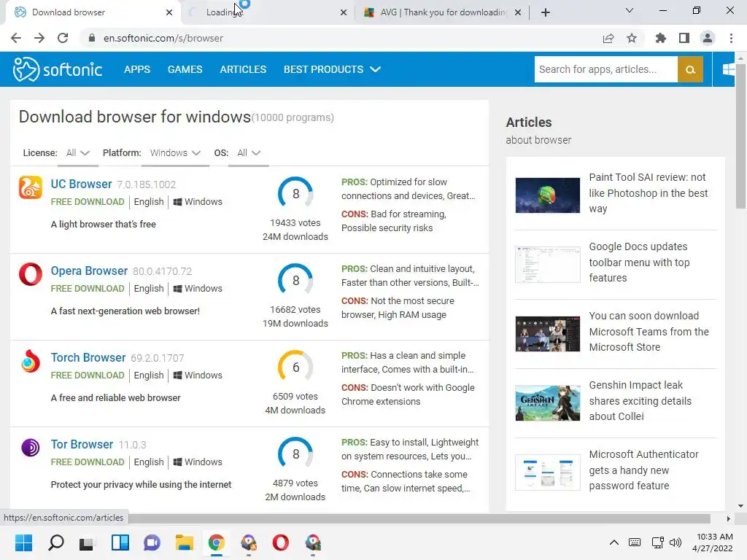This screenshot has width=747, height=560.
Task: Go back with the browser back arrow
Action: pos(16,38)
